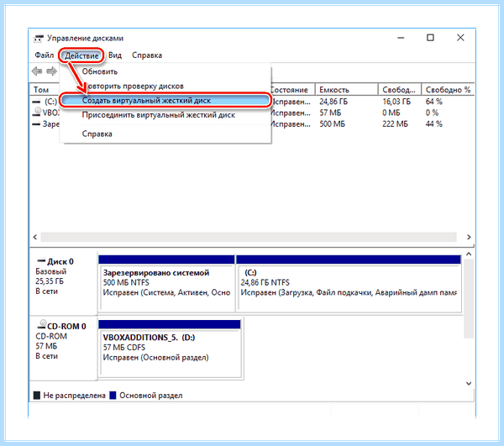The image size is (504, 446).
Task: Click the black Не распределена legend swatch
Action: click(x=37, y=396)
